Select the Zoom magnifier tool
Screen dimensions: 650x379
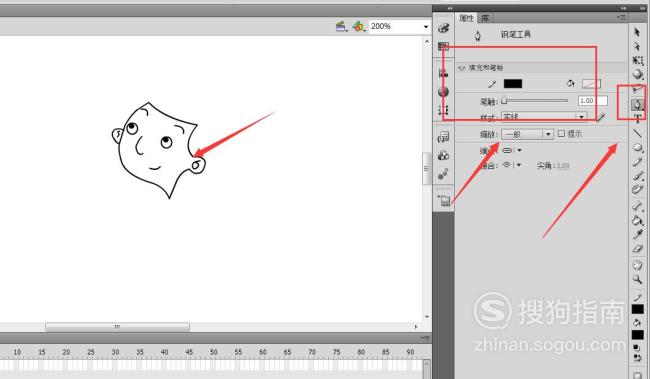638,279
